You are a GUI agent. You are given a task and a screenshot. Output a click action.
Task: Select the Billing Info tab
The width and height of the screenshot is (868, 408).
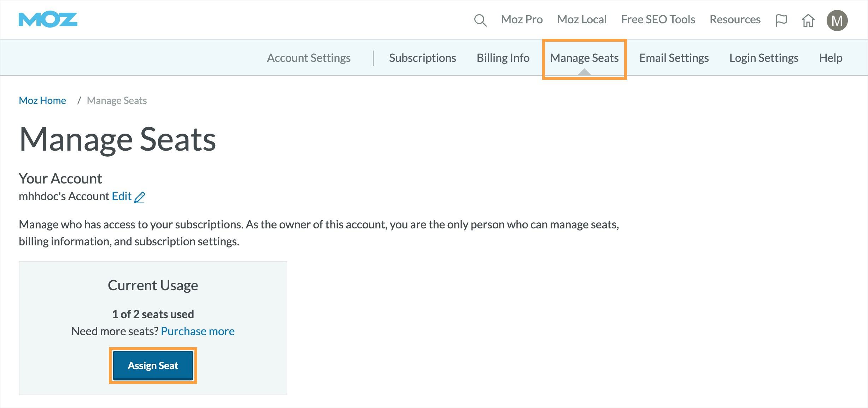503,58
